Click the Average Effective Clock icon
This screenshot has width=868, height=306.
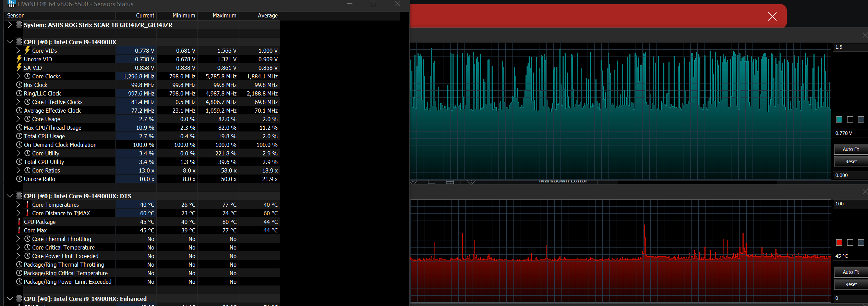click(x=19, y=110)
